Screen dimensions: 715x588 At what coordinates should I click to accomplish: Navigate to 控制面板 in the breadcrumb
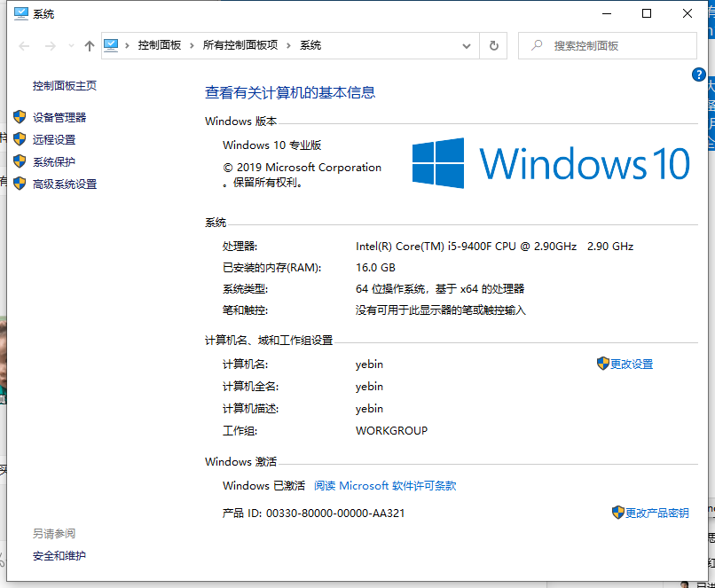[x=158, y=45]
